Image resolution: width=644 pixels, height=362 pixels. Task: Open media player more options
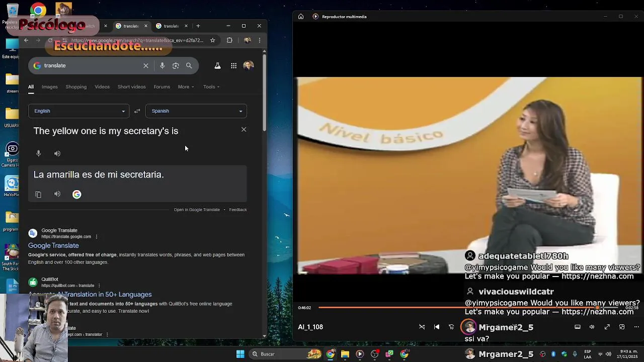[x=636, y=327]
